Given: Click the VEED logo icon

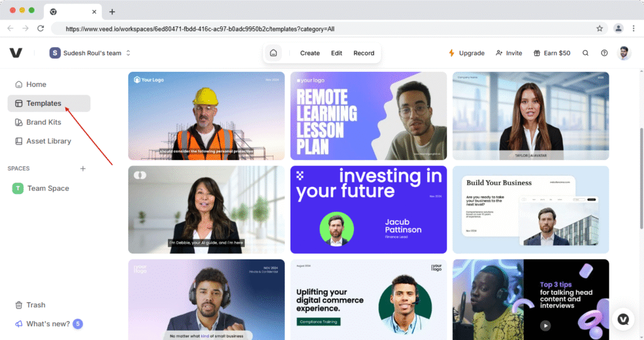Looking at the screenshot, I should point(16,53).
